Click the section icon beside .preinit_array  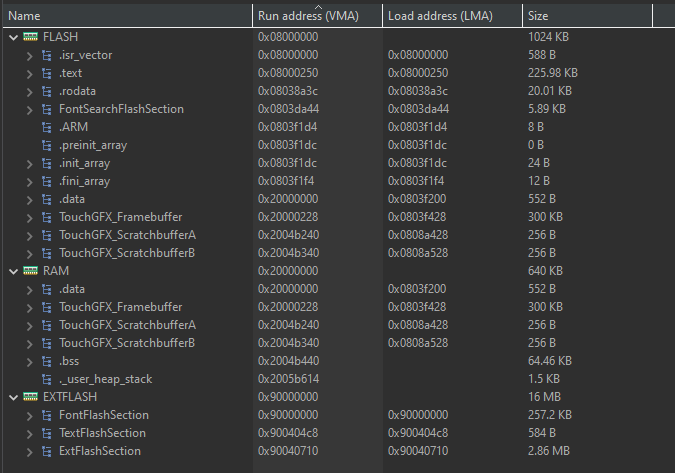(47, 145)
